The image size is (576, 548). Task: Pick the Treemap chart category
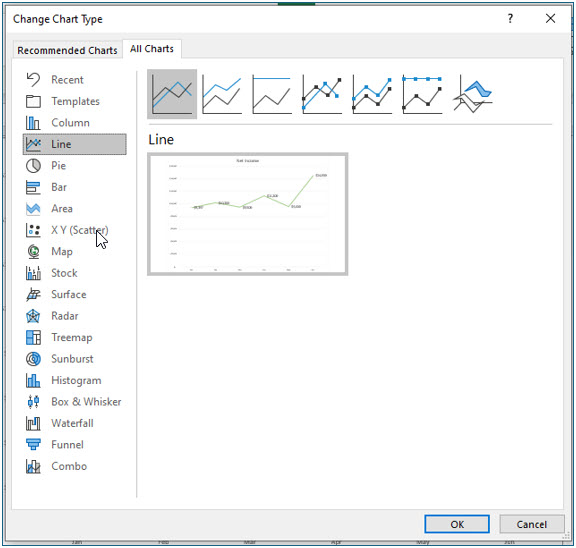[x=75, y=338]
